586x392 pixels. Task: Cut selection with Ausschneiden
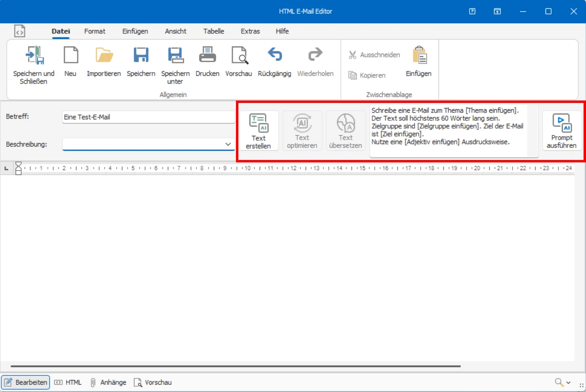click(374, 55)
